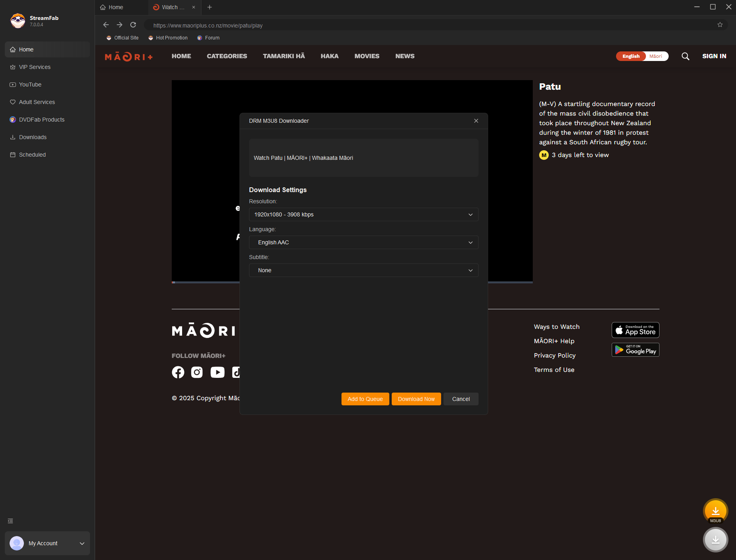Switch site language to English
Viewport: 736px width, 560px height.
pos(631,56)
